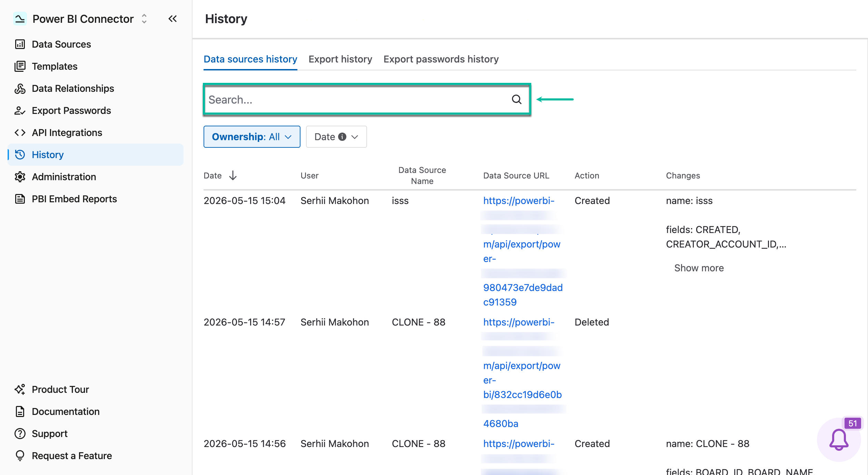
Task: Click the Administration gear icon
Action: [20, 177]
